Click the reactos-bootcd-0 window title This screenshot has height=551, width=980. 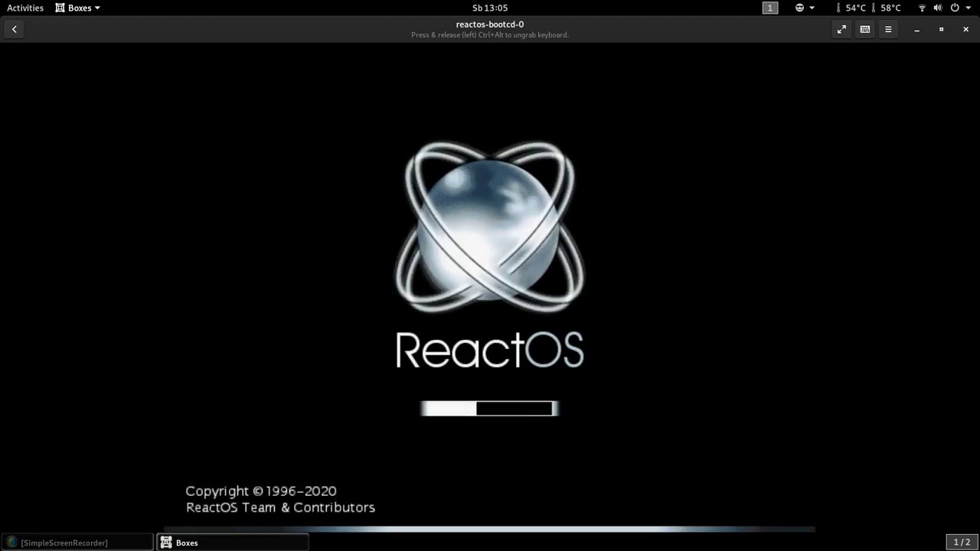[x=490, y=24]
